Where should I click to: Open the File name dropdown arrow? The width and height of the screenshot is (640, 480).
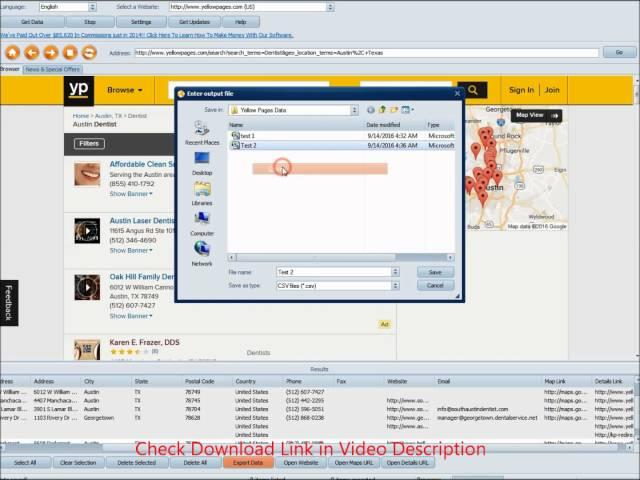(395, 272)
